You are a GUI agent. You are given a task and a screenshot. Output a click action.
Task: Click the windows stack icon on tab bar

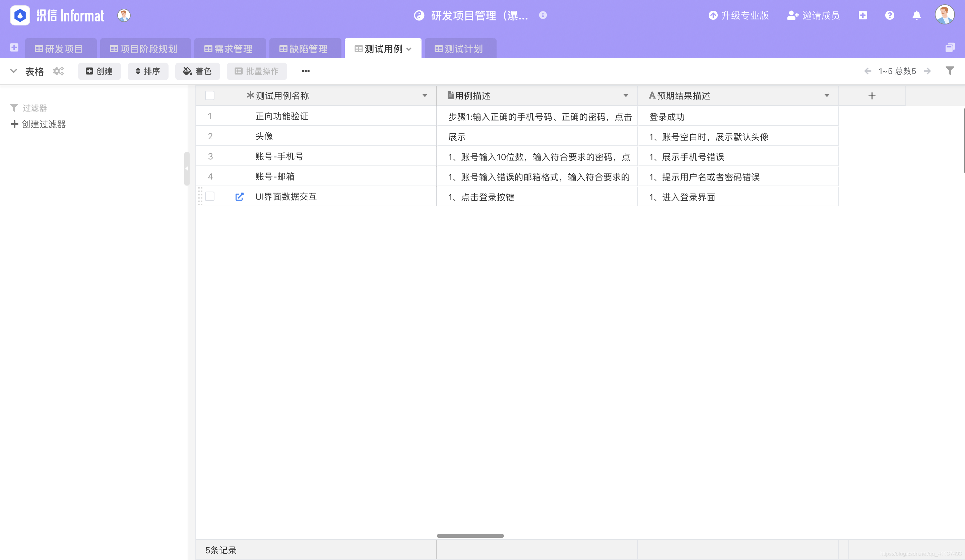pos(950,48)
